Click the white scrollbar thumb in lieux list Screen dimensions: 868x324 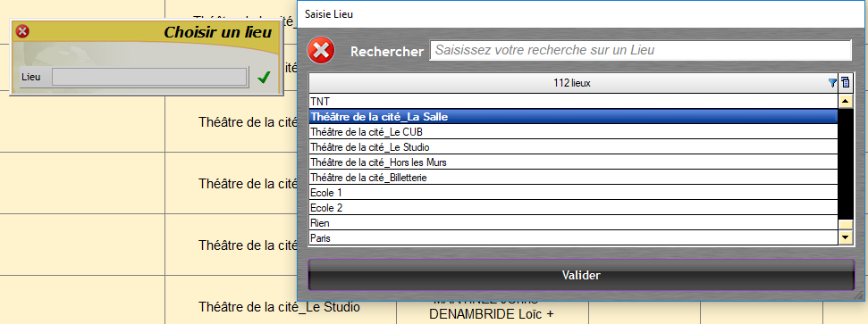click(x=846, y=225)
